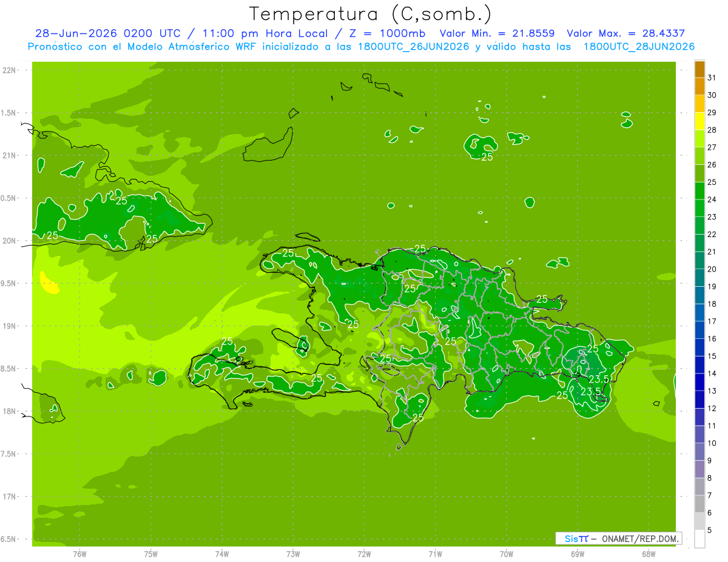Click the "21N" latitude axis label
Screen dimensions: 728x562
[x=10, y=155]
